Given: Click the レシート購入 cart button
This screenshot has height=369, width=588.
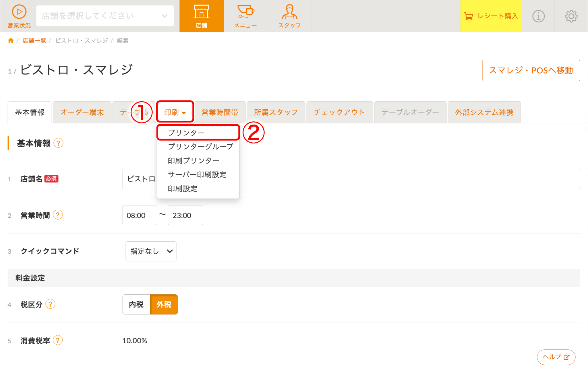Looking at the screenshot, I should (491, 16).
